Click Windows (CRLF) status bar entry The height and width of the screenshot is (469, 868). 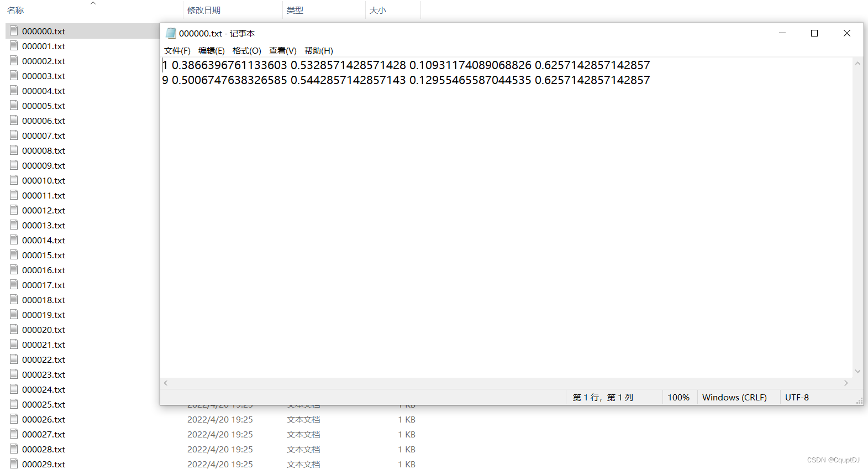(x=734, y=398)
